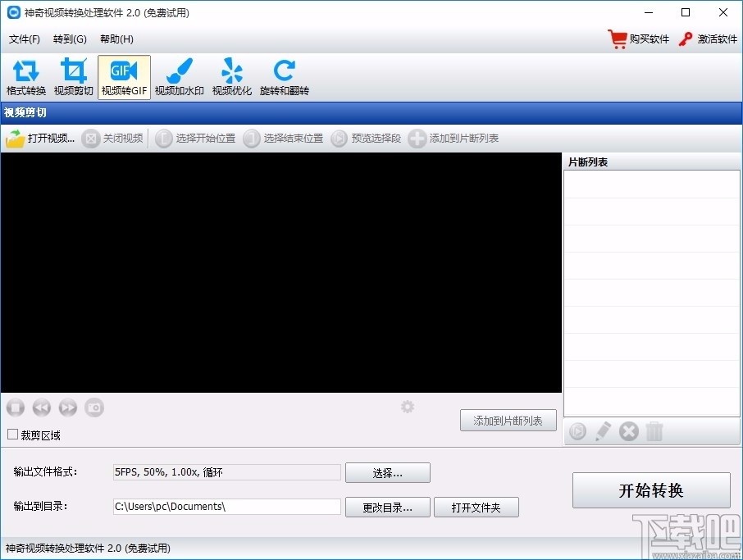Click the 关闭视频 close video button
This screenshot has width=743, height=560.
coord(113,139)
